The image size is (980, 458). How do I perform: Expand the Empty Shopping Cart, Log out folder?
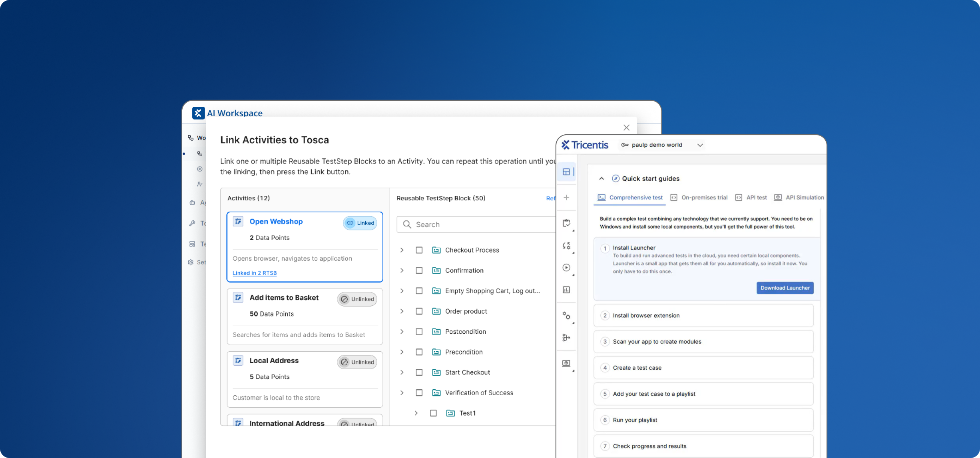click(x=402, y=291)
